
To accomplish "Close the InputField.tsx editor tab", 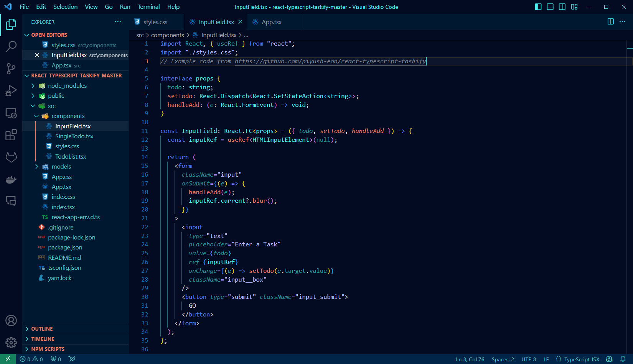I will (240, 22).
